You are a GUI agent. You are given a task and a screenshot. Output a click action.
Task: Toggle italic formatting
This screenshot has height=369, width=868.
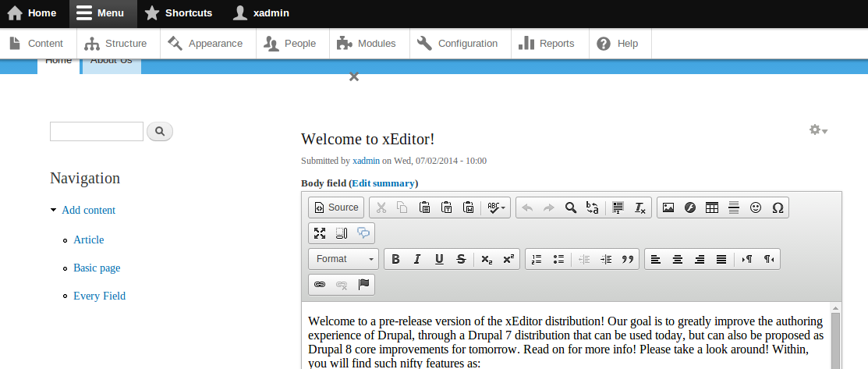click(417, 259)
